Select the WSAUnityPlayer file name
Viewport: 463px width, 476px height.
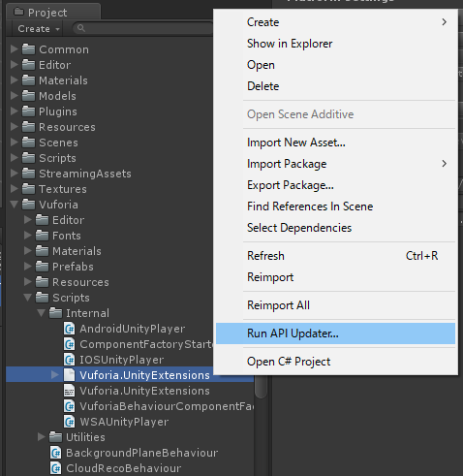[124, 422]
